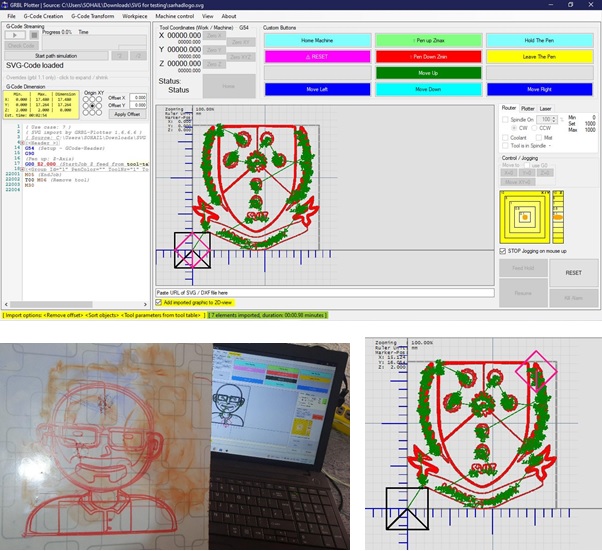The height and width of the screenshot is (551, 602).
Task: Start G-Code streaming with play button
Action: (x=15, y=35)
